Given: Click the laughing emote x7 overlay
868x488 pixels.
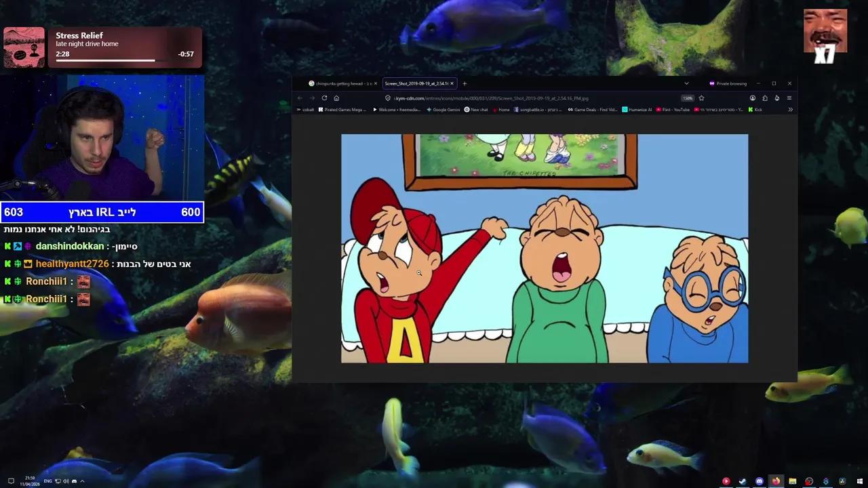Looking at the screenshot, I should 825,37.
